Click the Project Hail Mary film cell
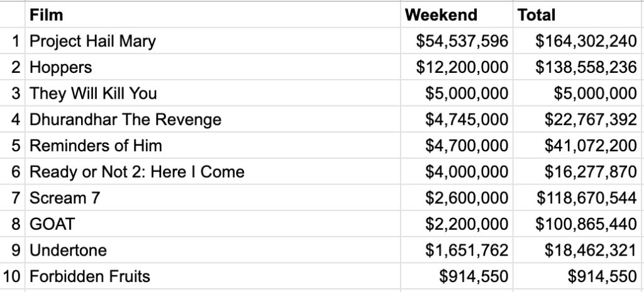644x292 pixels. [213, 41]
